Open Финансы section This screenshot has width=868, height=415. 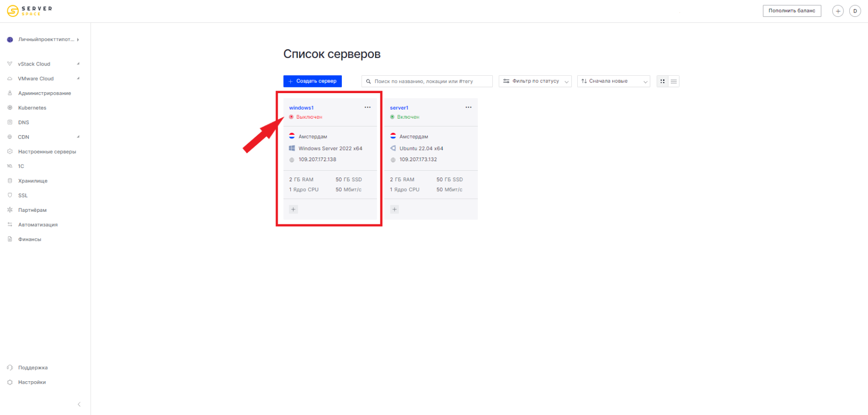coord(29,239)
